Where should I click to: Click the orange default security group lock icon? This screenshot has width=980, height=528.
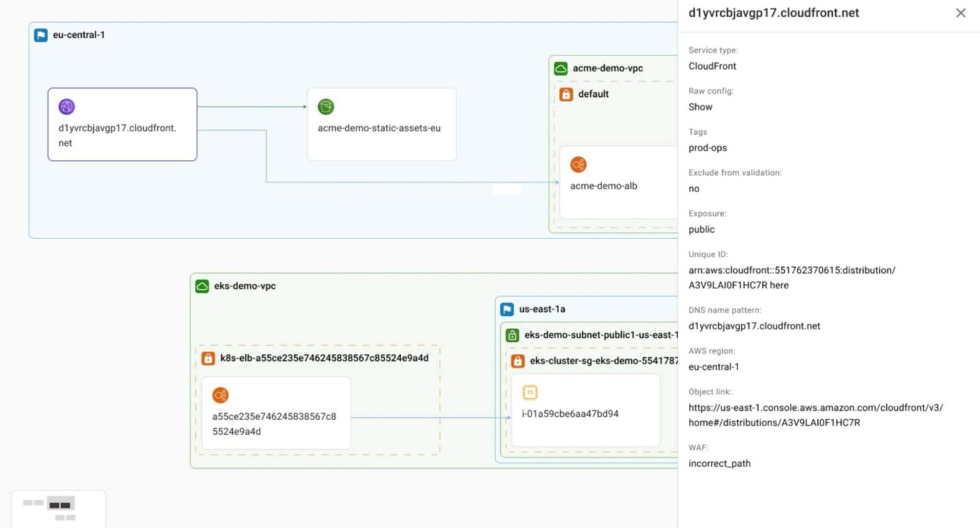click(x=566, y=94)
